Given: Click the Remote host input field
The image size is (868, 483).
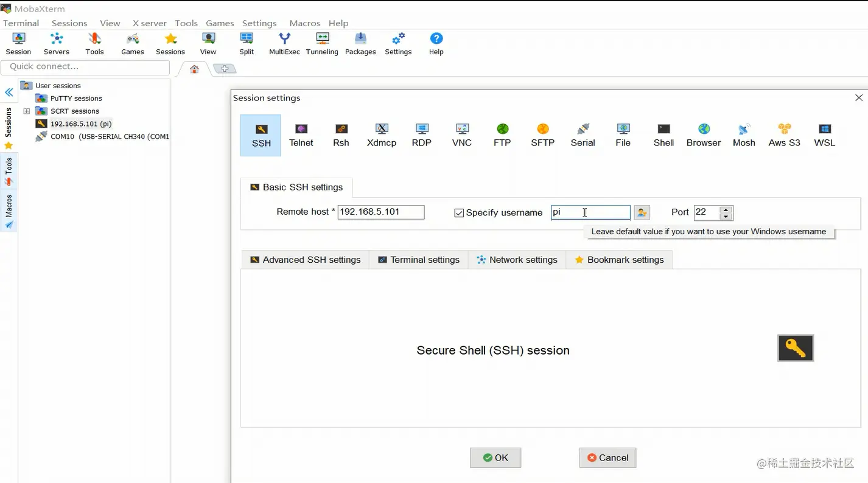Looking at the screenshot, I should click(x=381, y=212).
